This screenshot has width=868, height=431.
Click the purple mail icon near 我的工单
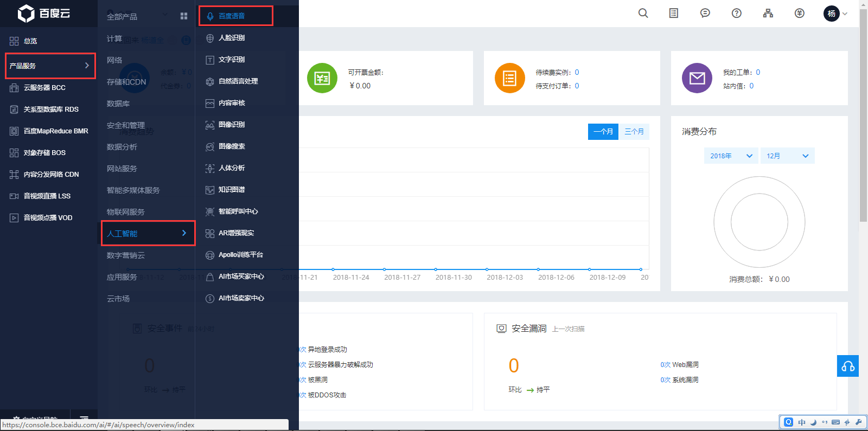(697, 78)
